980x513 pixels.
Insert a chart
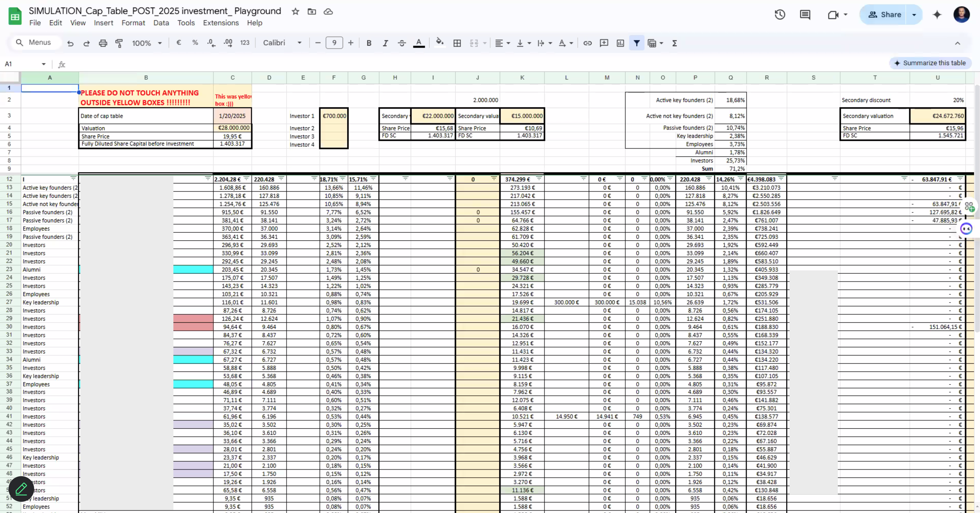(x=620, y=44)
